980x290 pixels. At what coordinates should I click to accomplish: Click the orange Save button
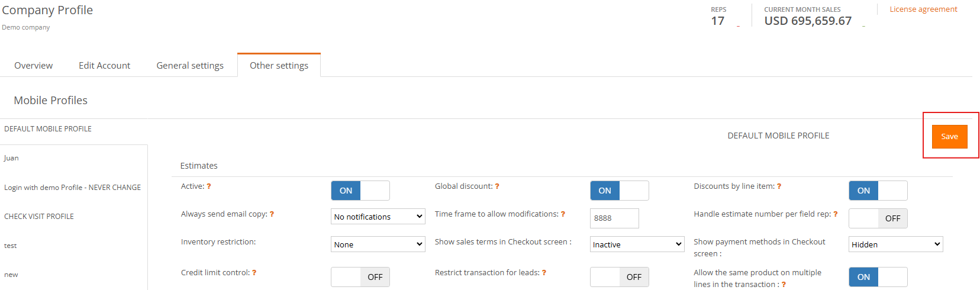tap(950, 137)
